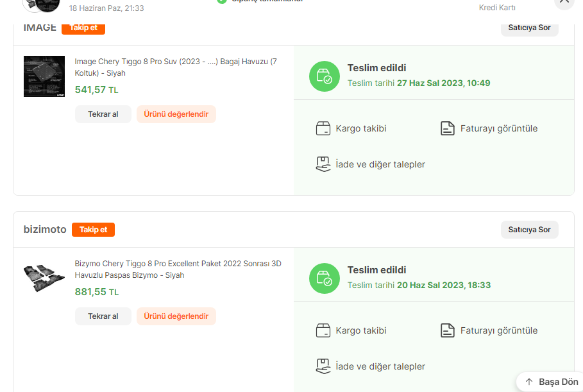Click the 541,57 TL price
This screenshot has width=583, height=392.
96,90
